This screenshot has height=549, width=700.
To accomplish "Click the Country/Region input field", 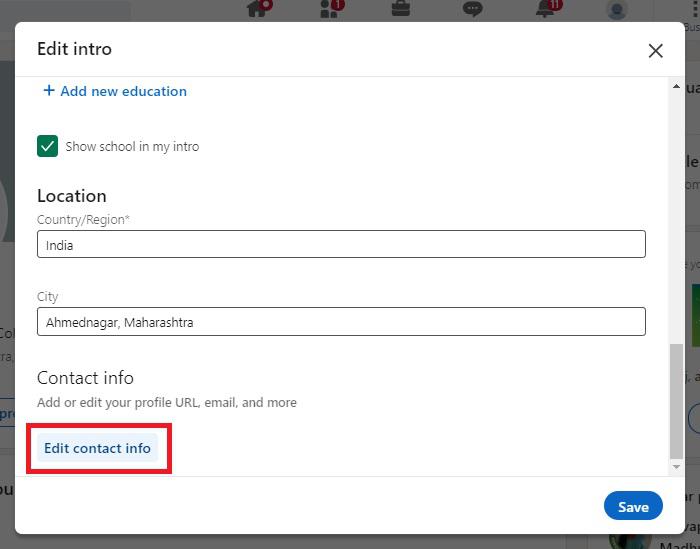I will (x=341, y=244).
